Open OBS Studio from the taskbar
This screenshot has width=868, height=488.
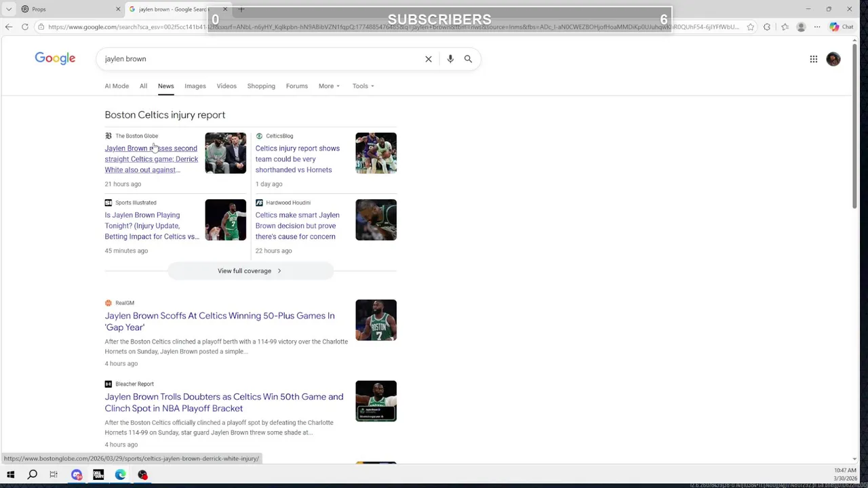pyautogui.click(x=142, y=475)
